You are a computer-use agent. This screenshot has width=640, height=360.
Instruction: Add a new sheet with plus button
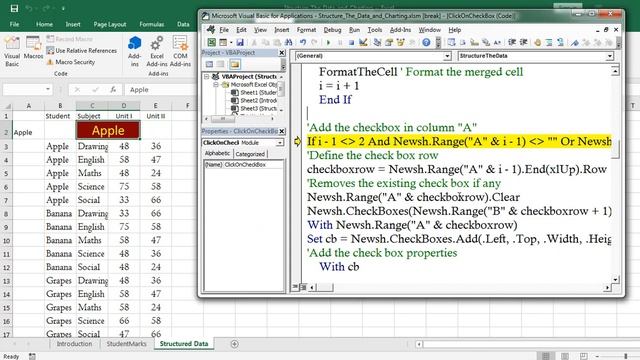234,344
